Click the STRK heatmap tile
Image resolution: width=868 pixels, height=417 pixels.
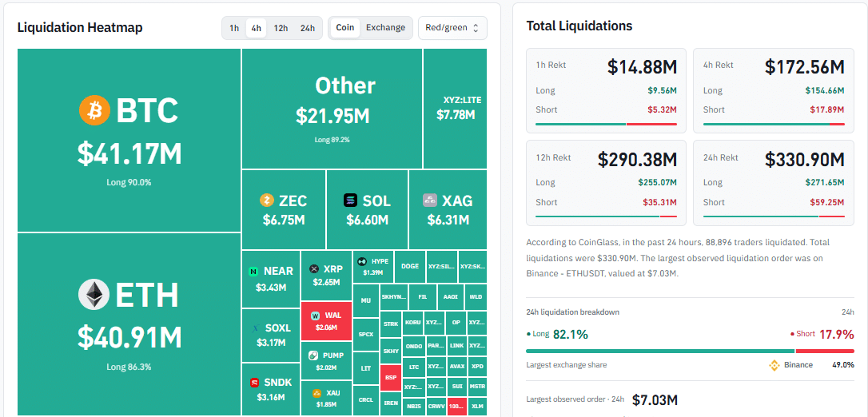pos(391,323)
